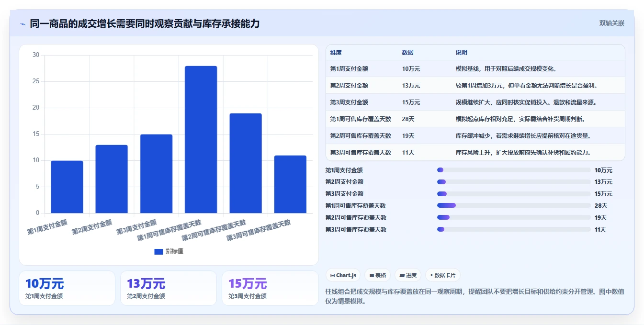
Task: Select table row 第3周可售库存覆盖天数
Action: coord(475,152)
